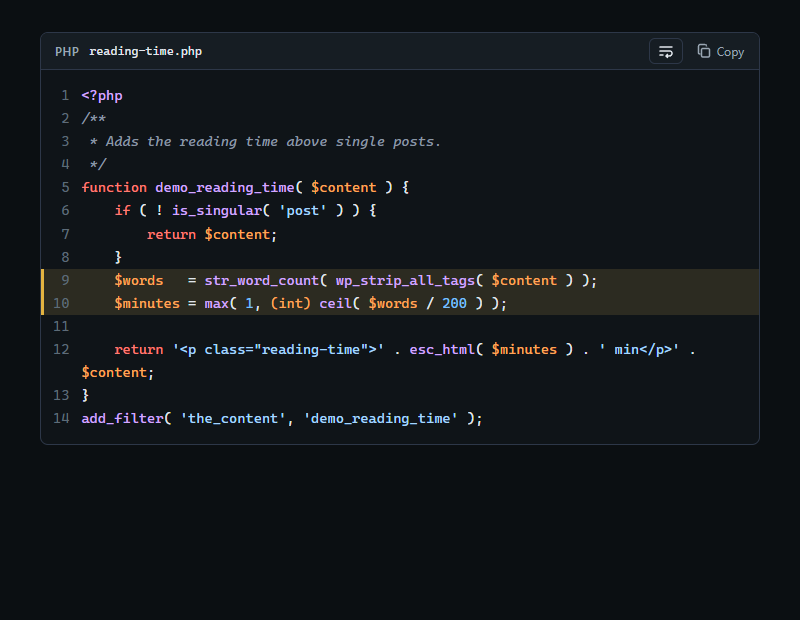Click the copy icon beside the Copy label
This screenshot has width=800, height=620.
tap(704, 51)
